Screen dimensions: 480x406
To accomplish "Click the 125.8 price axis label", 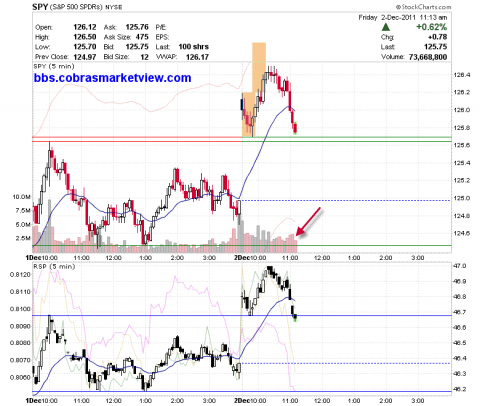I will point(462,128).
